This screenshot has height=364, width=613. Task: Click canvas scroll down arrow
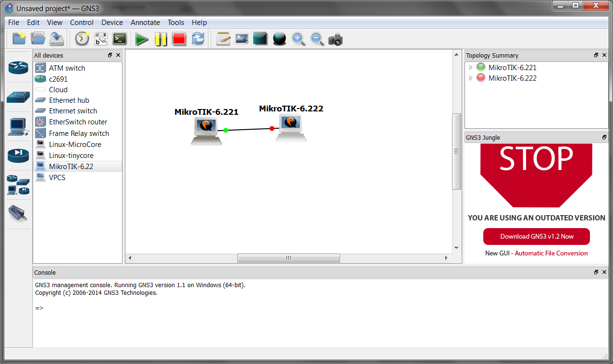tap(457, 248)
